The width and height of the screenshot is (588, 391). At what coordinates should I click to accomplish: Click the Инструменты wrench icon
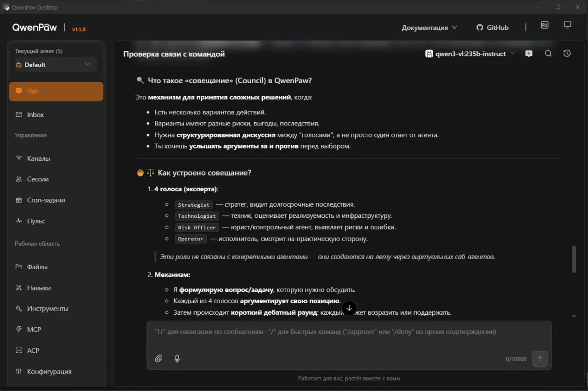[x=19, y=309]
